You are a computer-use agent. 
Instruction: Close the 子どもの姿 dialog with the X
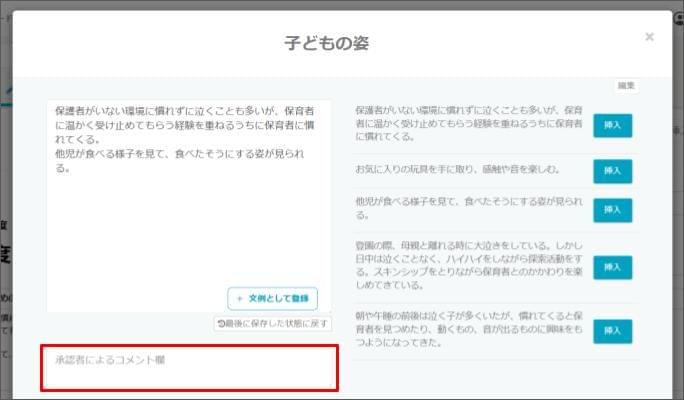[649, 37]
